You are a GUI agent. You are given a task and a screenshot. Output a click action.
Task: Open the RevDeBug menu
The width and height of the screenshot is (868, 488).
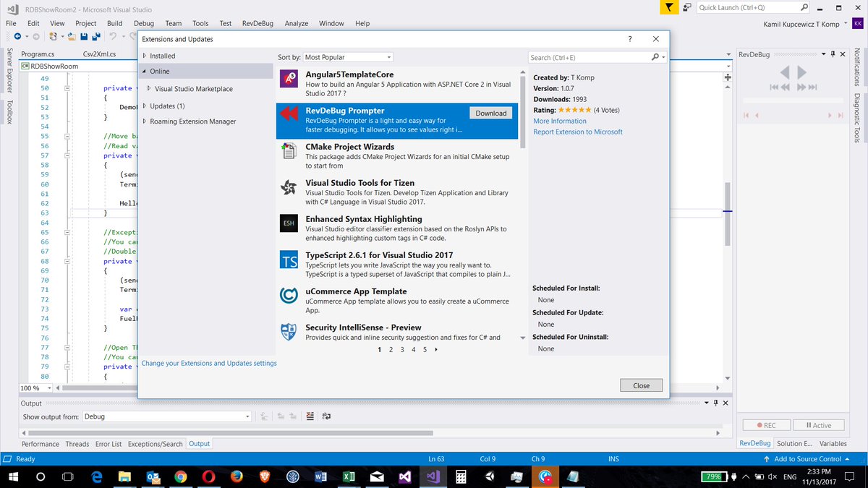click(x=258, y=23)
